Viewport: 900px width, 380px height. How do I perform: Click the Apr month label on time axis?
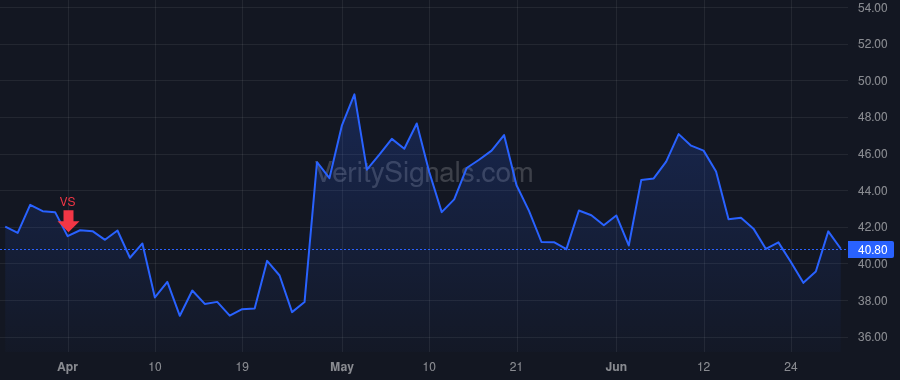click(x=68, y=367)
